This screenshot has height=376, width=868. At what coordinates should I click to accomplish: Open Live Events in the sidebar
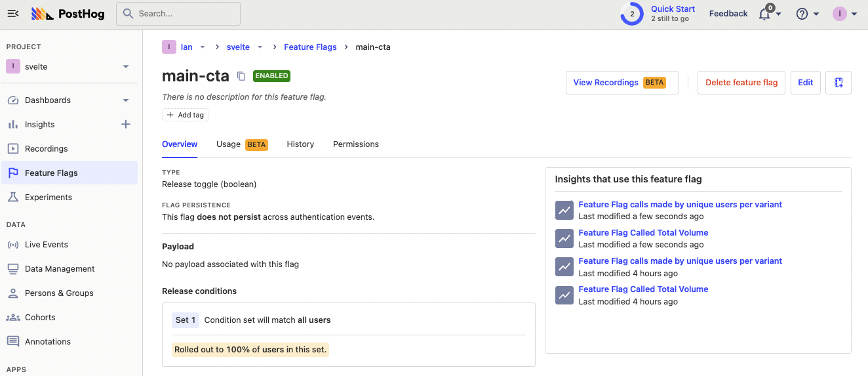(46, 245)
